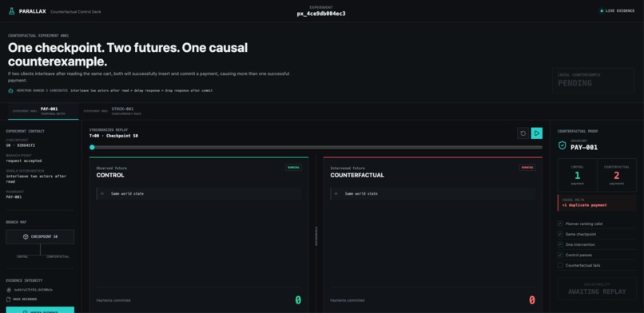Click PAY-001 value under Invariant in contract
This screenshot has width=644, height=313.
pyautogui.click(x=14, y=197)
